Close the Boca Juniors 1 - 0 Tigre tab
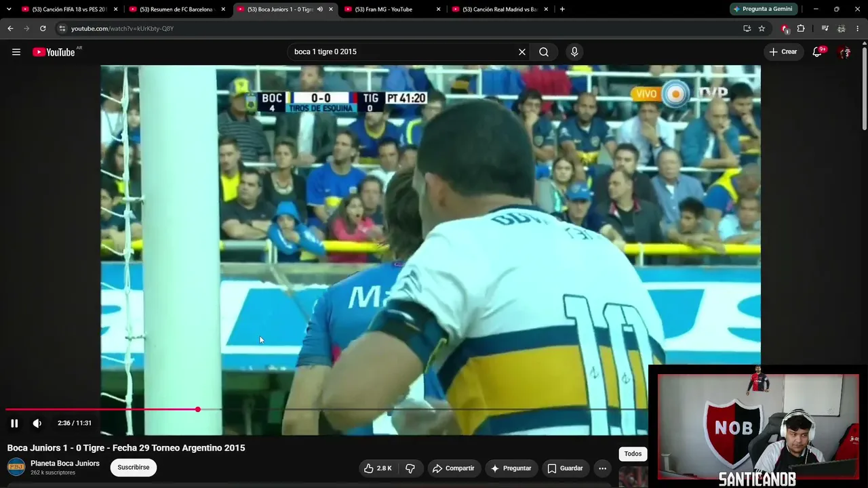This screenshot has height=488, width=868. coord(331,9)
